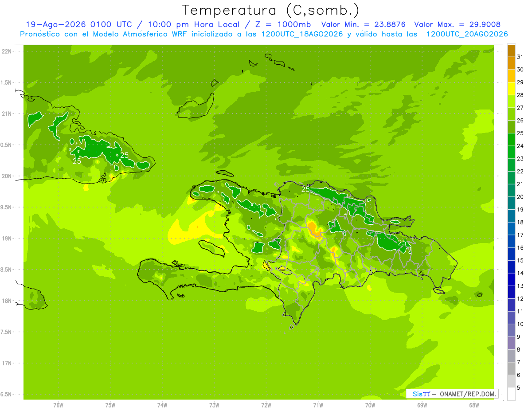Viewport: 532px width, 411px height.
Task: Click the "Temperatura (C,somb.)" map title
Action: [271, 10]
